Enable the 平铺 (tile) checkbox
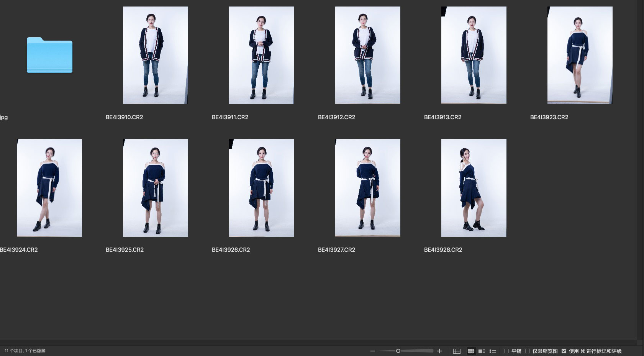Screen dimensions: 644x356 tap(506, 351)
